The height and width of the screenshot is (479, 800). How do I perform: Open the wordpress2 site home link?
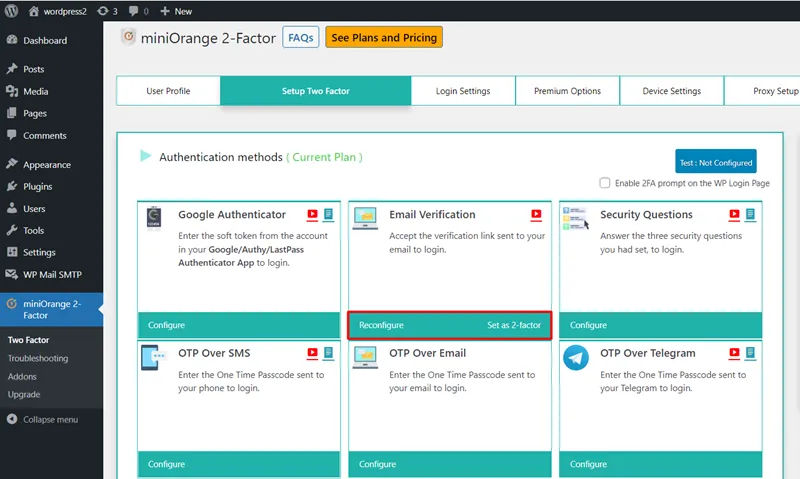(x=58, y=11)
